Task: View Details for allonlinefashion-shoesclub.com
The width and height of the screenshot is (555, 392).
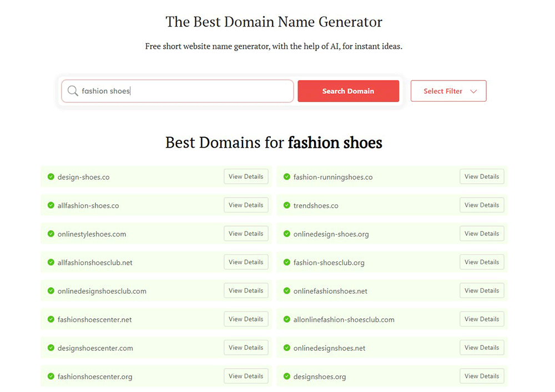Action: [482, 319]
